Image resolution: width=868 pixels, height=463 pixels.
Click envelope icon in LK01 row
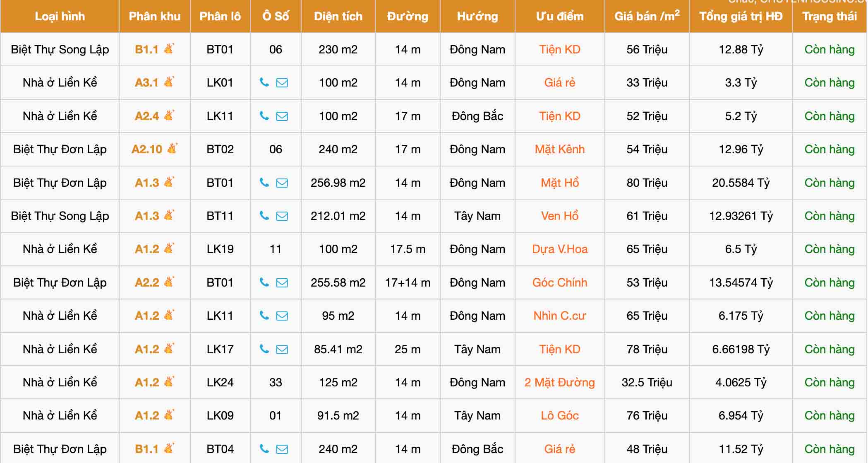[282, 83]
